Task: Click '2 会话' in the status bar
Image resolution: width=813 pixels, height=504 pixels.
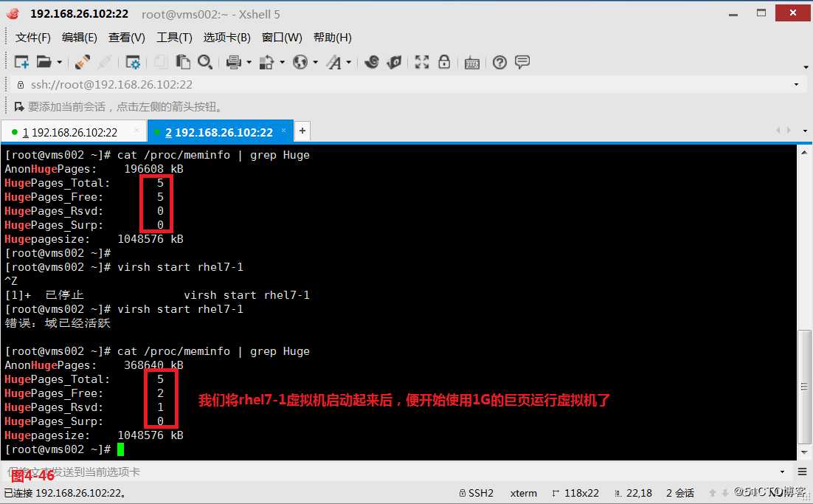Action: (x=679, y=493)
